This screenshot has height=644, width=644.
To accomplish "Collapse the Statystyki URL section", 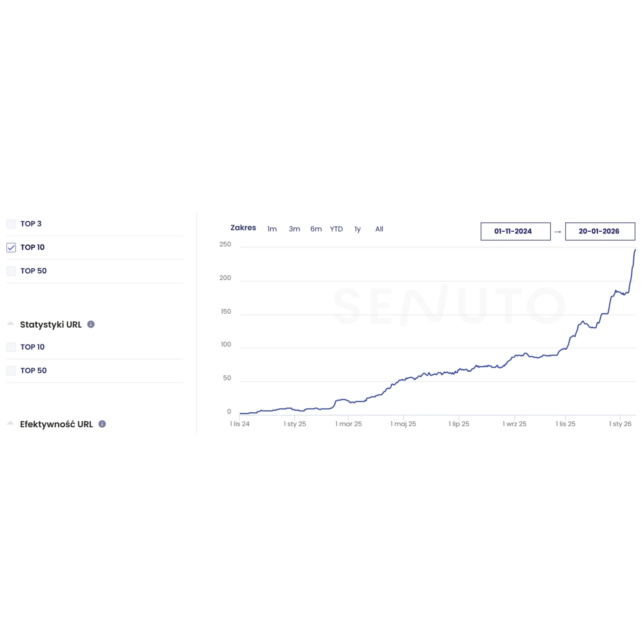I will tap(10, 324).
